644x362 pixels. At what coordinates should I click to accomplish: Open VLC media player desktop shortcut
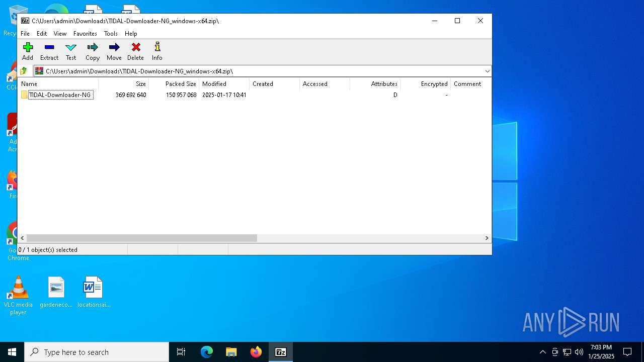pyautogui.click(x=18, y=296)
